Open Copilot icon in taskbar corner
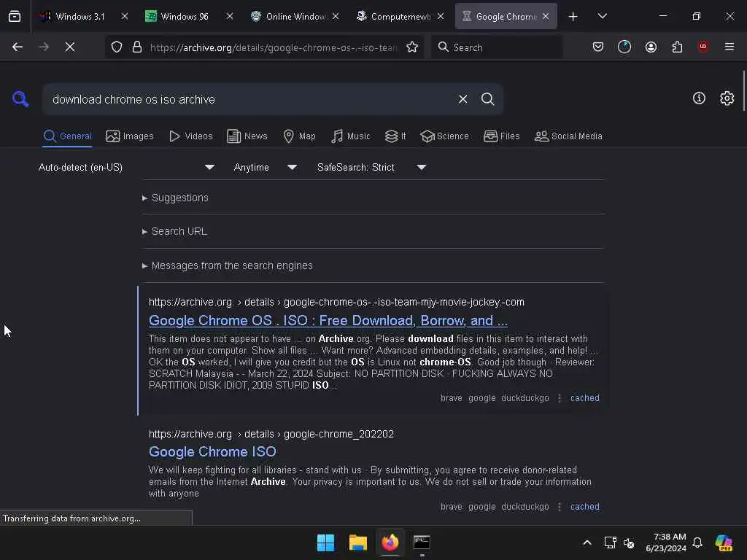The height and width of the screenshot is (560, 747). pos(724,542)
